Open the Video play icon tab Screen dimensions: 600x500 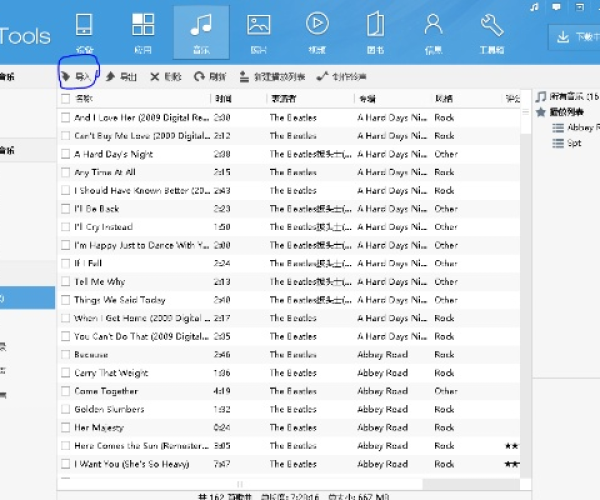317,33
